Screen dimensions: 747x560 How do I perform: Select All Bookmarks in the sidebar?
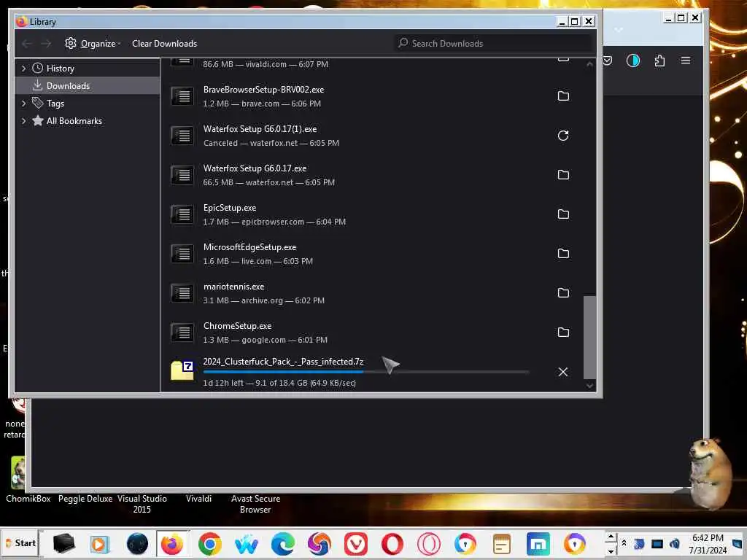74,121
